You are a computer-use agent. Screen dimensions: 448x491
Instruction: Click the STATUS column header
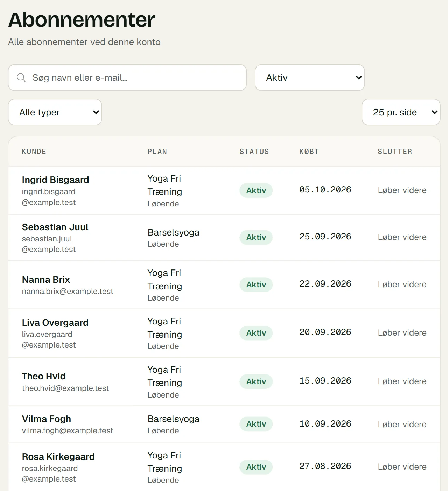(x=254, y=152)
